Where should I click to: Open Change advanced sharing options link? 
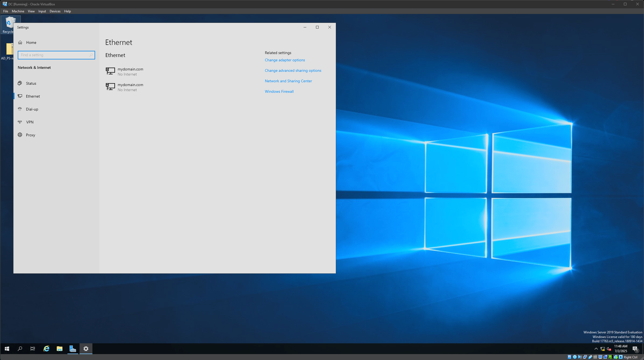(293, 70)
